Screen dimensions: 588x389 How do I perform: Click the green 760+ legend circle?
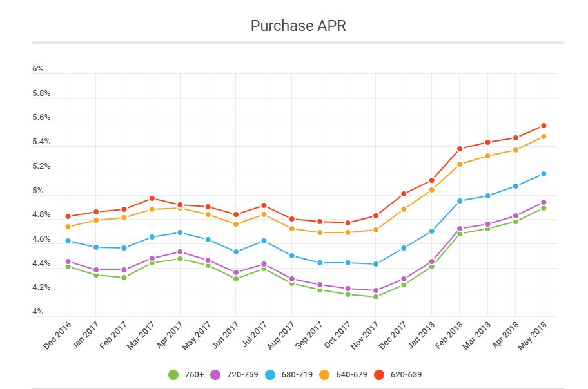(x=173, y=374)
